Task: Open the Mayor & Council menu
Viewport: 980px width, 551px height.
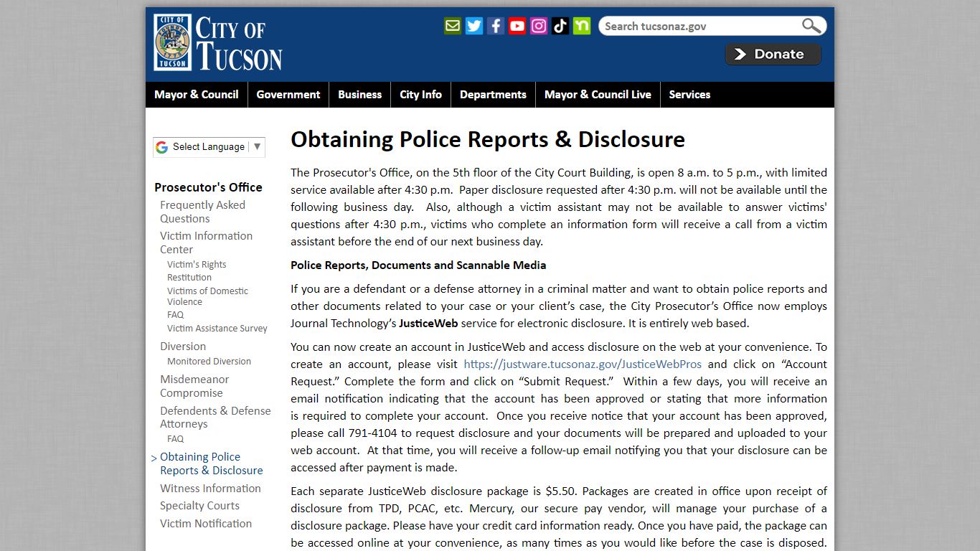Action: (x=197, y=95)
